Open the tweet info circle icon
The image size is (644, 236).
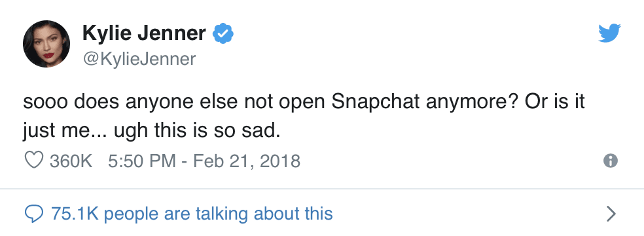[x=611, y=161]
